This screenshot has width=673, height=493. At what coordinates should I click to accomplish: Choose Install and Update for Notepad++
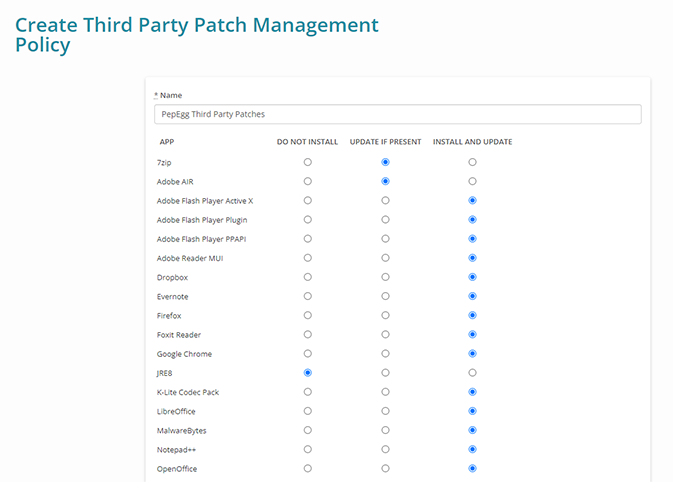[x=473, y=449]
